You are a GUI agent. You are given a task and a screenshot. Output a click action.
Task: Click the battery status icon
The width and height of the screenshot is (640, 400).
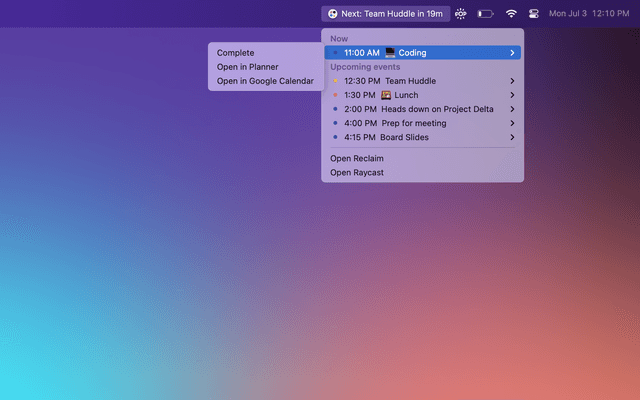486,14
